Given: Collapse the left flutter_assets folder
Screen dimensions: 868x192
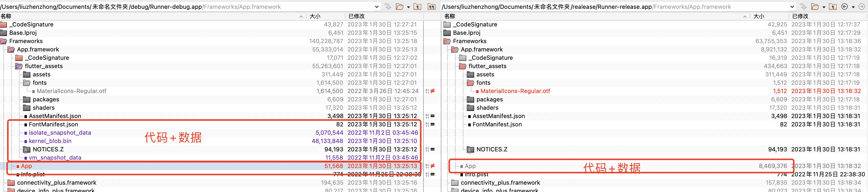Looking at the screenshot, I should (19, 66).
